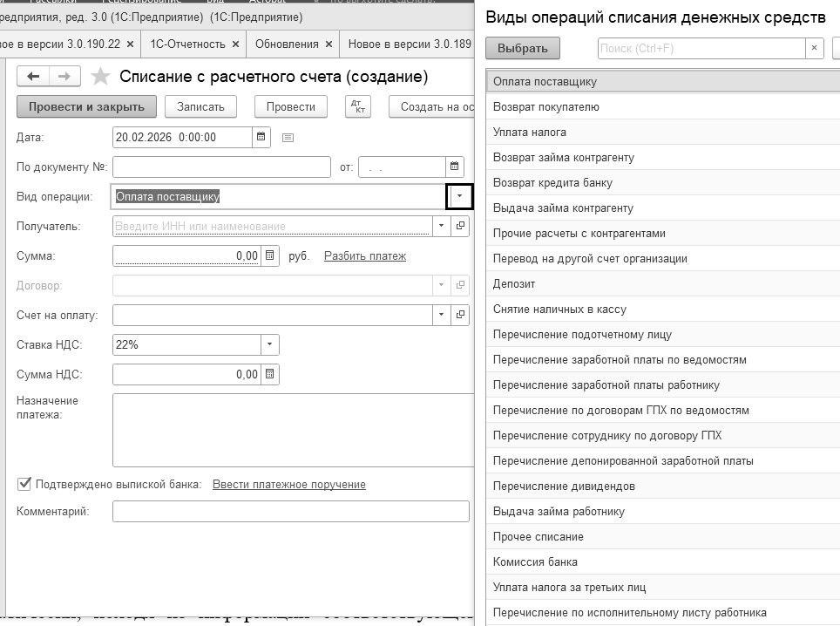
Task: Select 'Перечисление по исполнительному листу работника'
Action: point(663,612)
